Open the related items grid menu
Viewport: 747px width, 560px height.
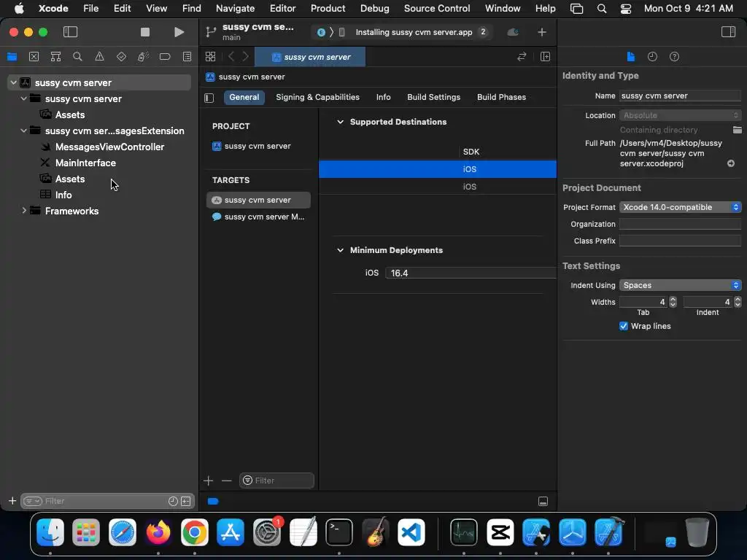tap(210, 57)
